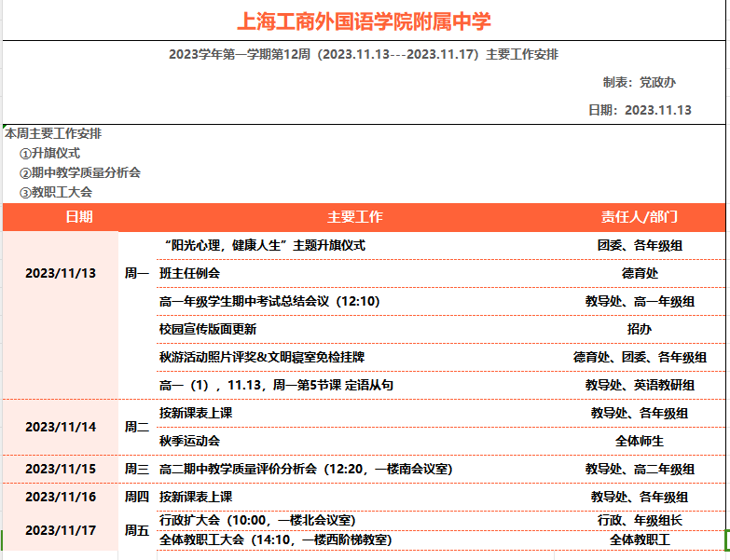The height and width of the screenshot is (560, 730).
Task: Select the 全体教职工大会（14:10，一楼西阶梯教室） cell
Action: pyautogui.click(x=276, y=540)
